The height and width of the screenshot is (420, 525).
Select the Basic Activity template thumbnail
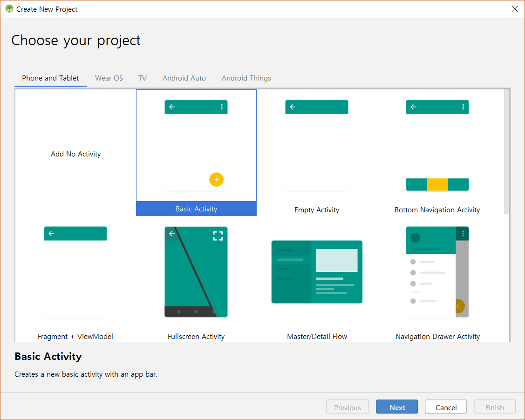click(196, 146)
